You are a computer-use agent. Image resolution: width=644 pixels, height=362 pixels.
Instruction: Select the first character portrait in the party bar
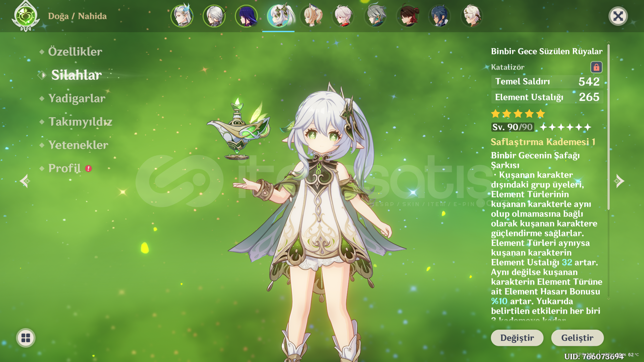click(182, 16)
